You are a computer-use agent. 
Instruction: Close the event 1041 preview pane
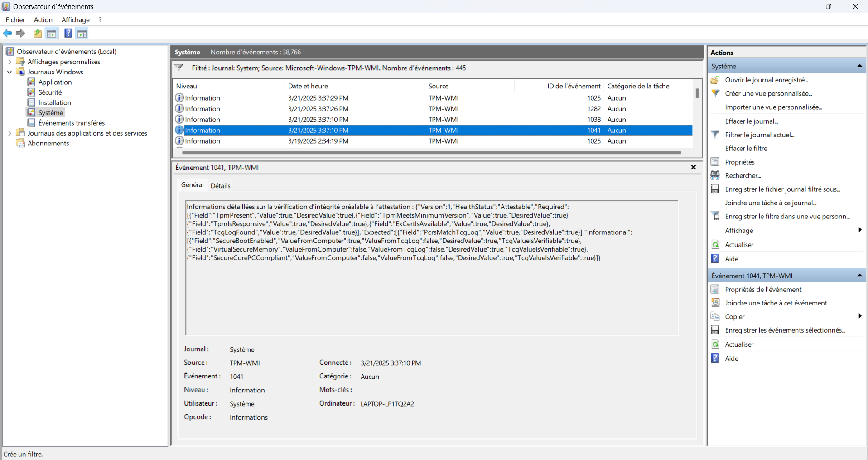[693, 167]
